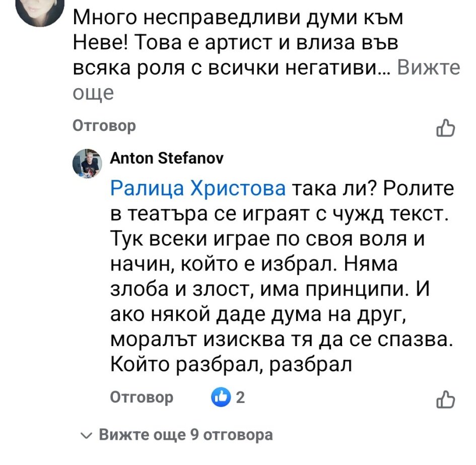Open the 'Anton Stefanov' profile name
476x465 pixels.
coord(167,159)
